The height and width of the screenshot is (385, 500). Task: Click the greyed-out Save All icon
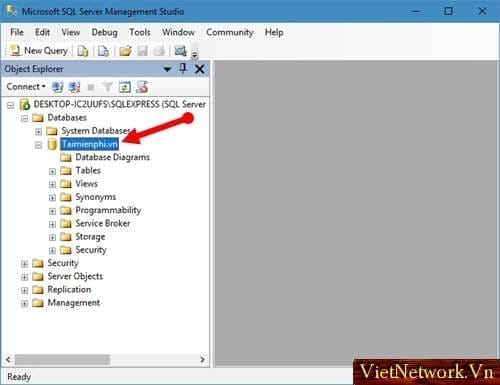coord(159,51)
